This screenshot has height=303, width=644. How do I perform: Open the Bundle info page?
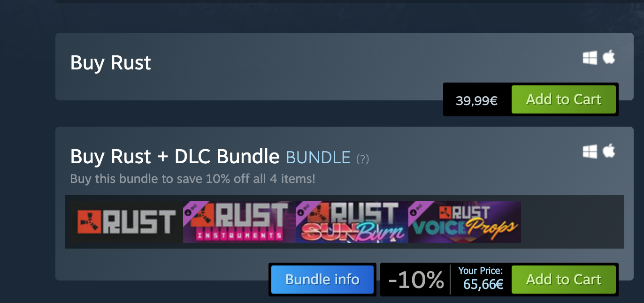point(322,280)
